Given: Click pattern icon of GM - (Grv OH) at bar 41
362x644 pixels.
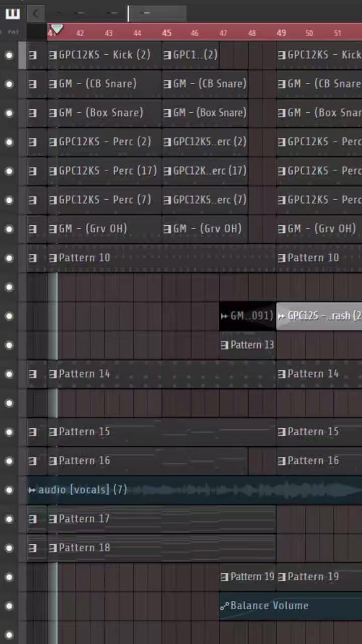Looking at the screenshot, I should pyautogui.click(x=53, y=229).
